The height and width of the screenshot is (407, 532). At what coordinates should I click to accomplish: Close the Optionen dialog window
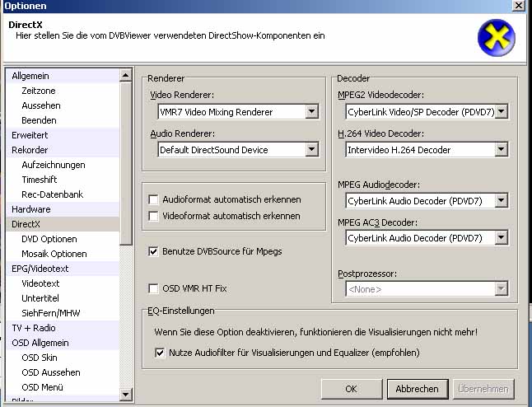click(x=518, y=6)
